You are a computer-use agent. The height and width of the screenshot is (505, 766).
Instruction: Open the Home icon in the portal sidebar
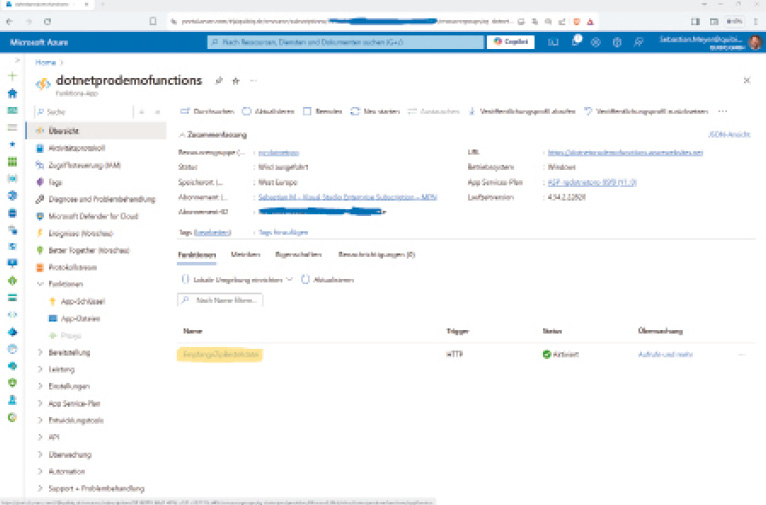click(x=13, y=93)
